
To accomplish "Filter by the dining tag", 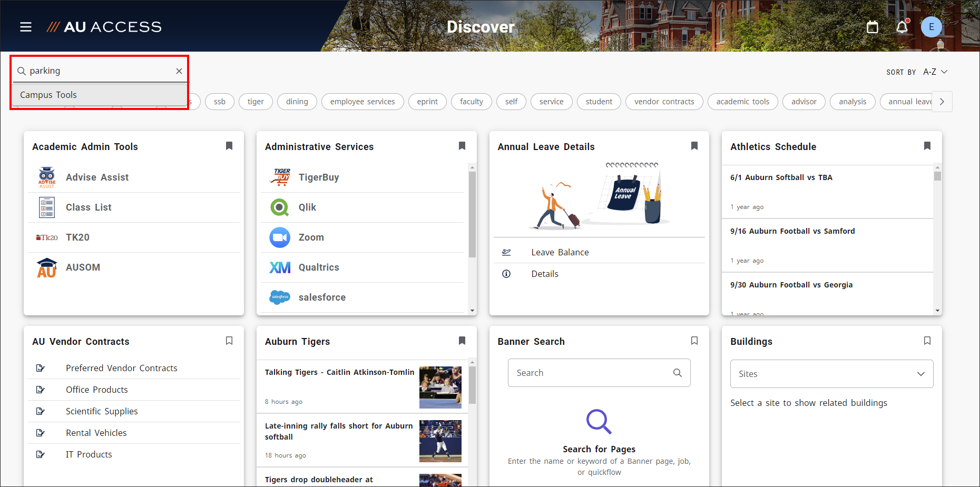I will 297,102.
